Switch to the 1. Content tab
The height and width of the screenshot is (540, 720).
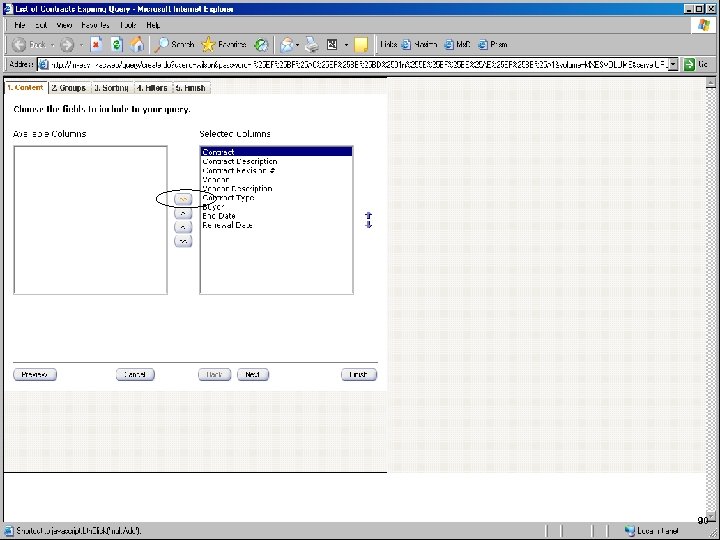pos(26,87)
